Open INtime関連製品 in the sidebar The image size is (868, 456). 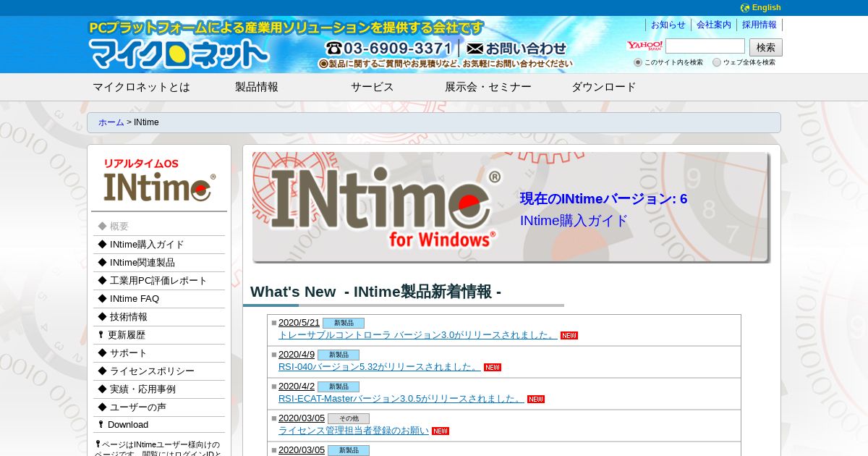(x=159, y=263)
